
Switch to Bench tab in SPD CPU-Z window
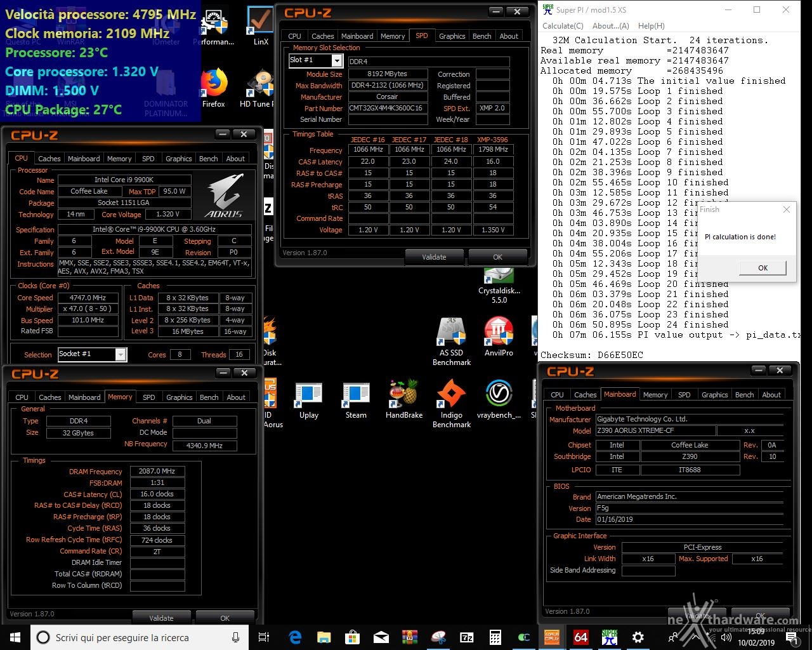(481, 36)
